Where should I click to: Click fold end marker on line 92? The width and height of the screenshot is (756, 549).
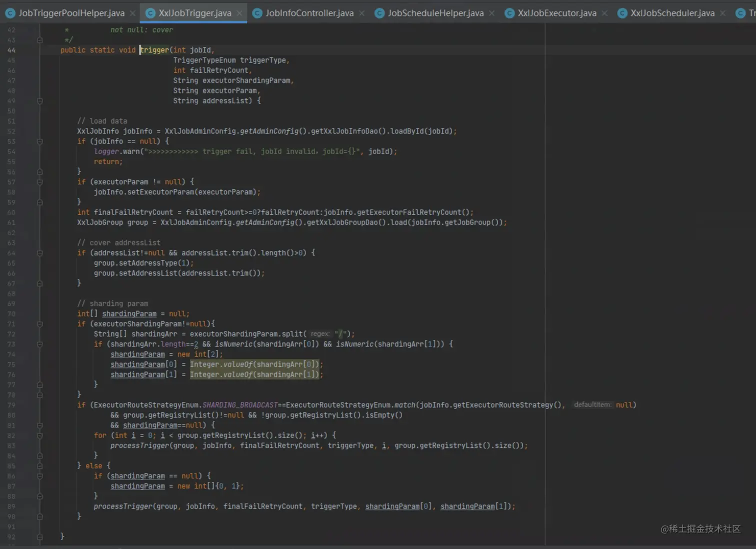tap(40, 537)
